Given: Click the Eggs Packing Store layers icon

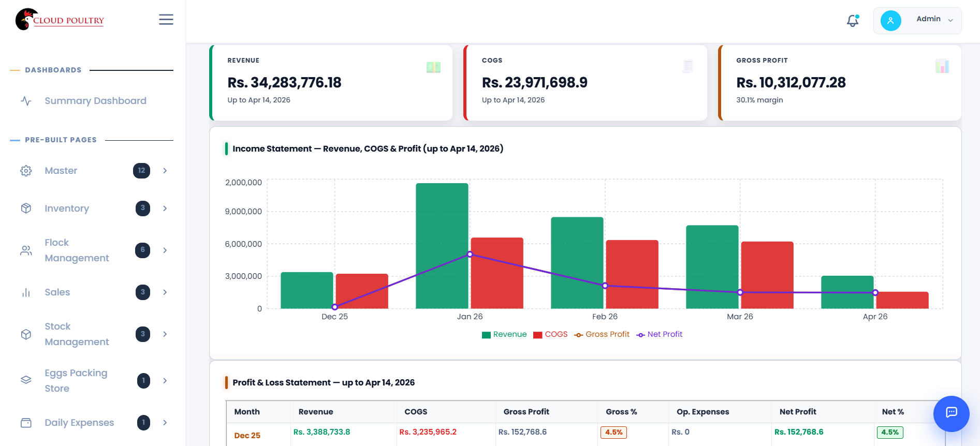Looking at the screenshot, I should pyautogui.click(x=26, y=380).
